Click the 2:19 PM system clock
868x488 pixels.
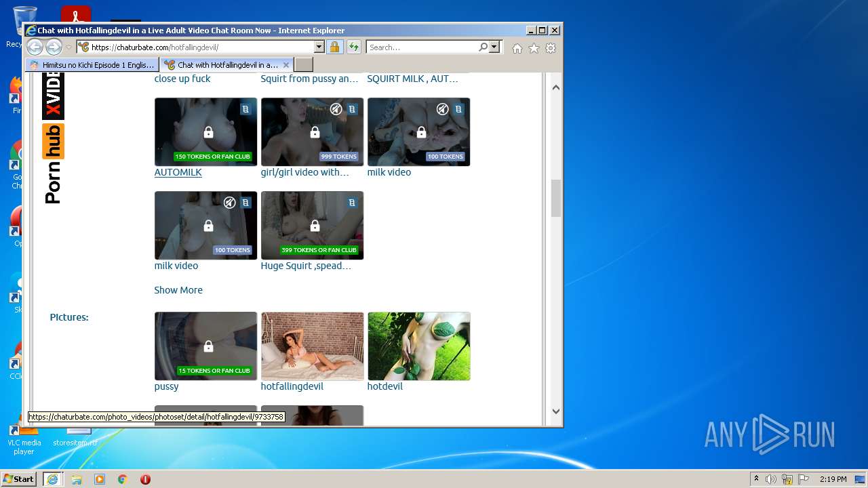click(x=833, y=479)
